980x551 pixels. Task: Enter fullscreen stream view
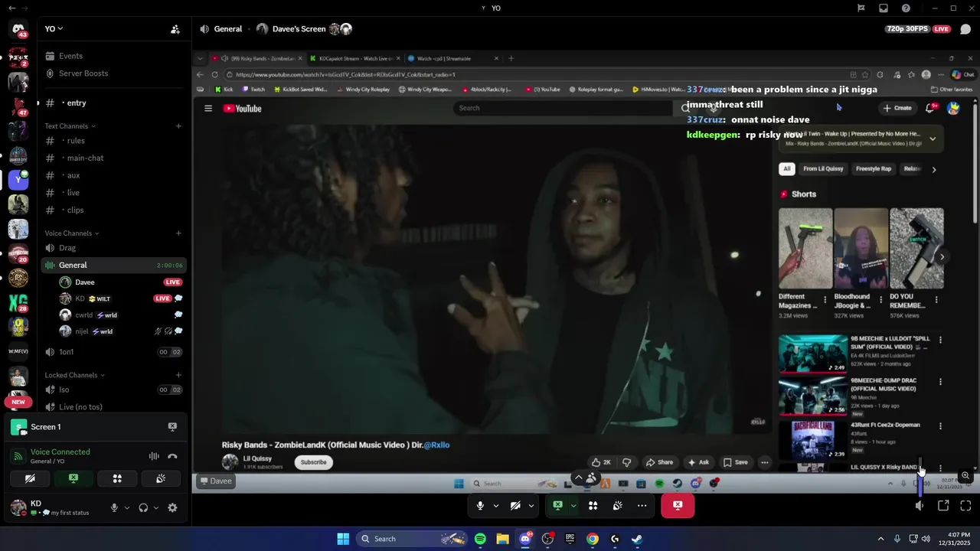965,505
